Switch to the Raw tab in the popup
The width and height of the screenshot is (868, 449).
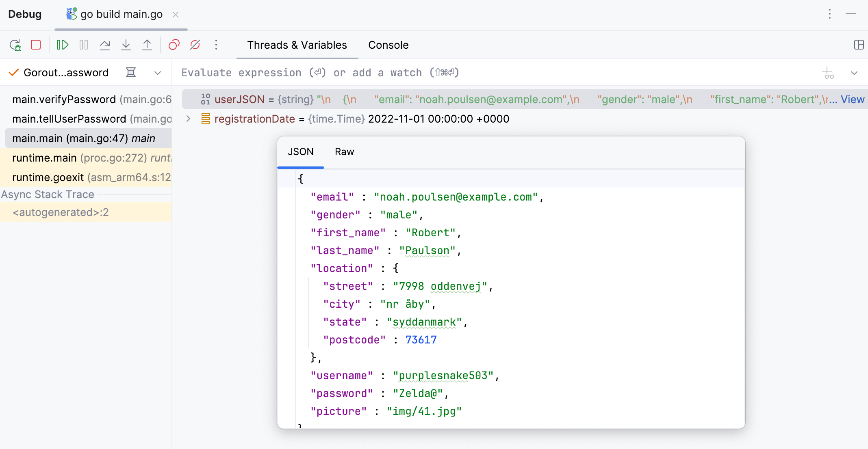point(344,152)
